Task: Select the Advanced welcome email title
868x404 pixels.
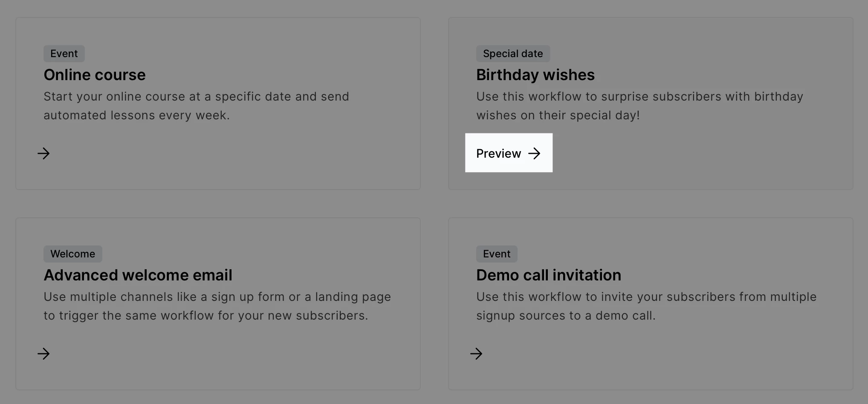Action: [138, 275]
